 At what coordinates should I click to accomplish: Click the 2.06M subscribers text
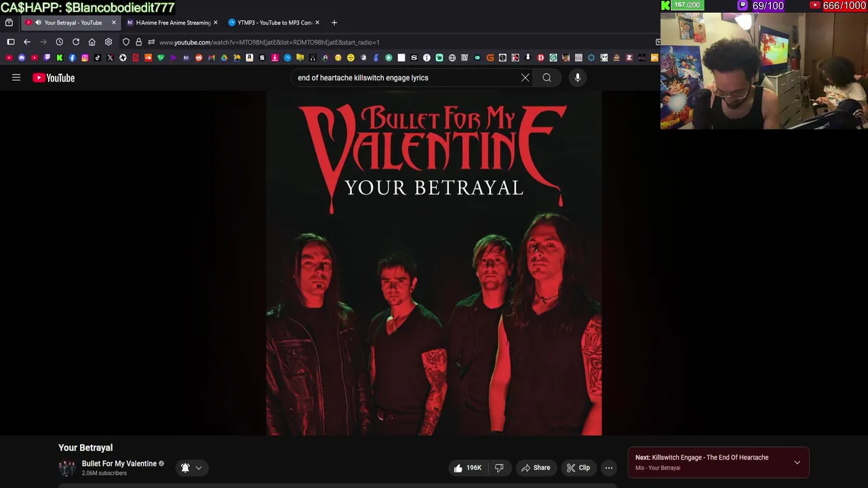pos(104,473)
